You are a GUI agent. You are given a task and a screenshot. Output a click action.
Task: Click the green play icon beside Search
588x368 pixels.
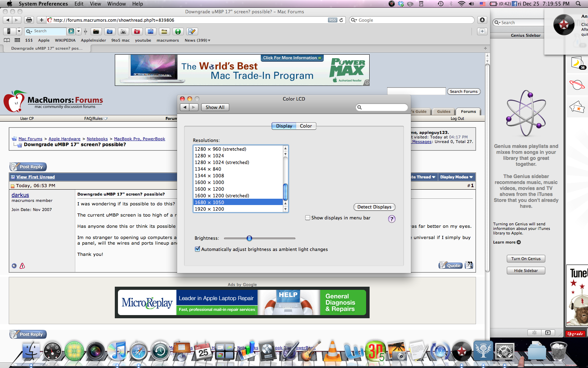71,31
